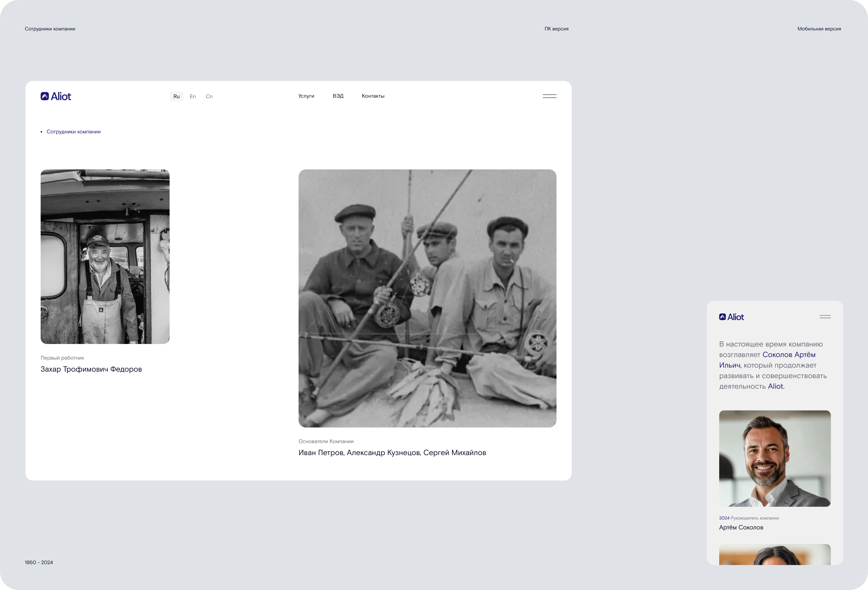Click the name Захар Трофимович Федоров
868x590 pixels.
[91, 369]
